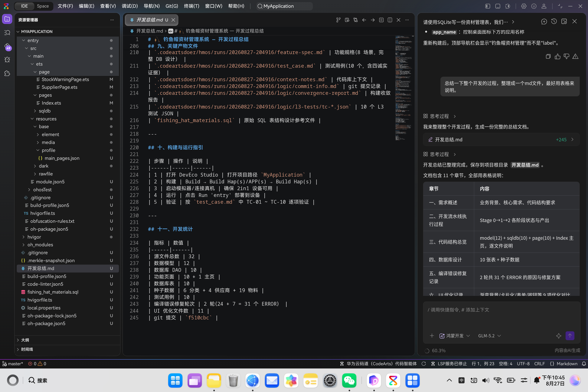The height and width of the screenshot is (392, 588).
Task: Click 开发总结.md breadcrumb in editor
Action: pos(149,31)
